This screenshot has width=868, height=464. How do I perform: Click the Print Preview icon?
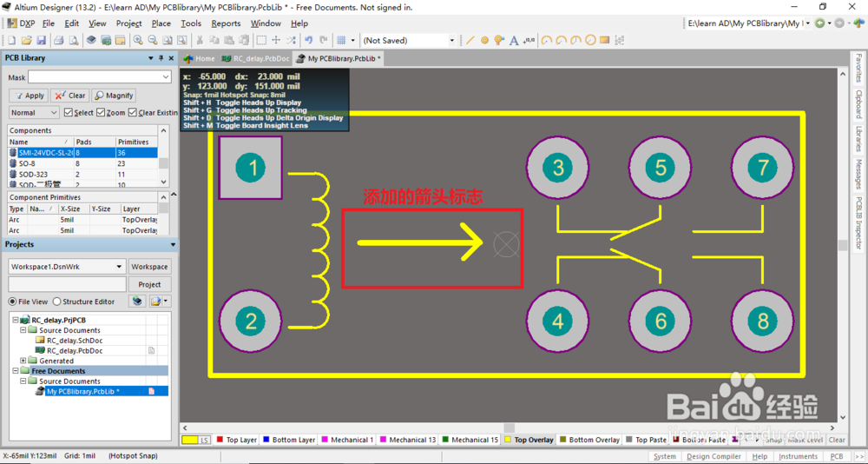pos(74,41)
